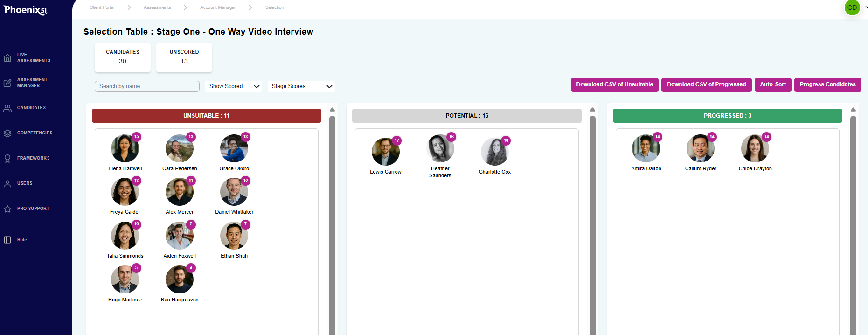Click the Competencies layers icon
Viewport: 868px width, 335px height.
pyautogui.click(x=7, y=133)
